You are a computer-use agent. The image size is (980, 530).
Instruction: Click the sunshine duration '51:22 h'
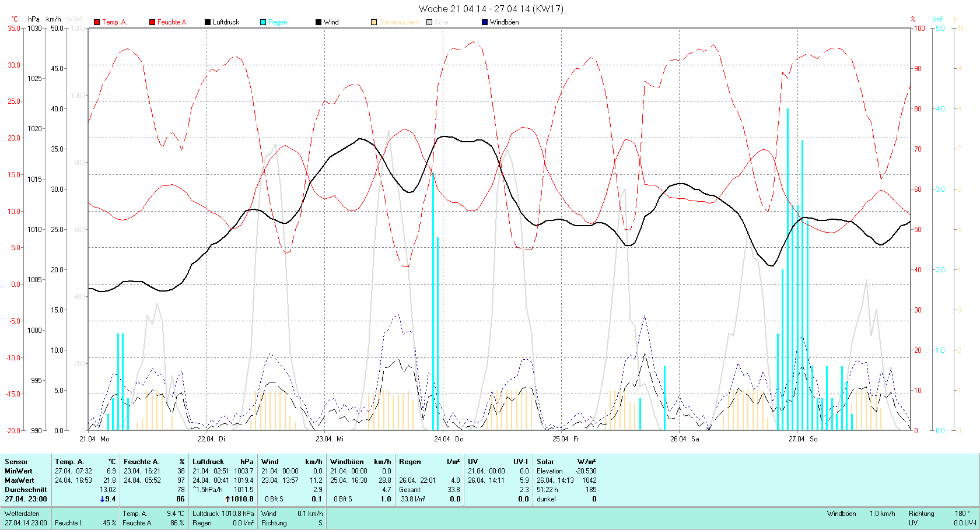tap(547, 490)
